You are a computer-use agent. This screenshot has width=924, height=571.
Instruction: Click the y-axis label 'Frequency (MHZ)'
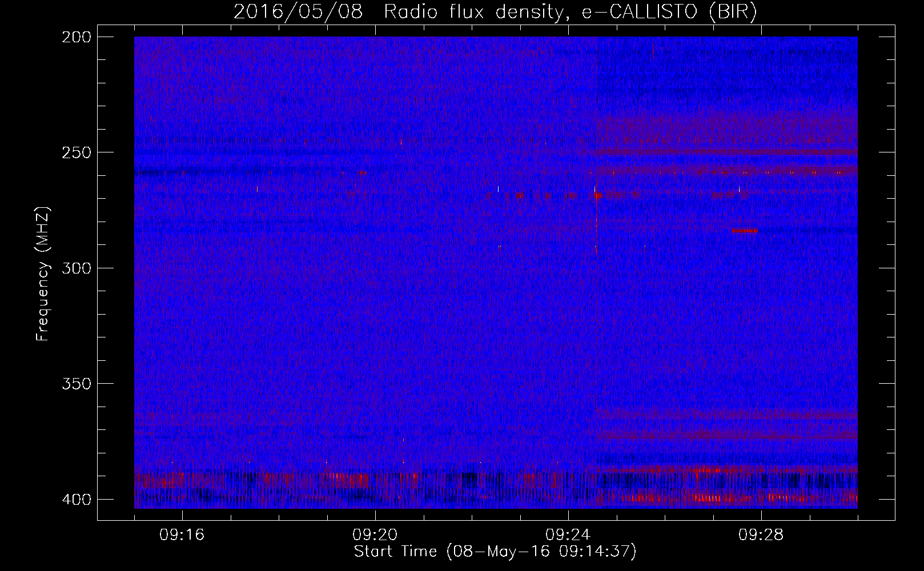[43, 274]
